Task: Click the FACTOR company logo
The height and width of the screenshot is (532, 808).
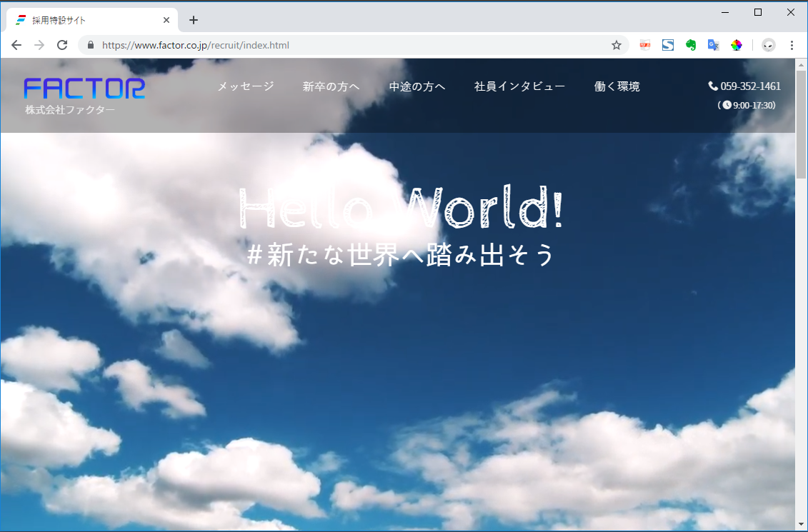Action: (x=84, y=89)
